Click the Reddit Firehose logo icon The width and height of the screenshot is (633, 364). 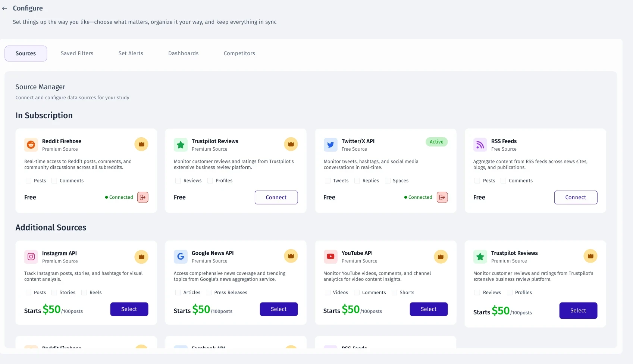coord(31,145)
